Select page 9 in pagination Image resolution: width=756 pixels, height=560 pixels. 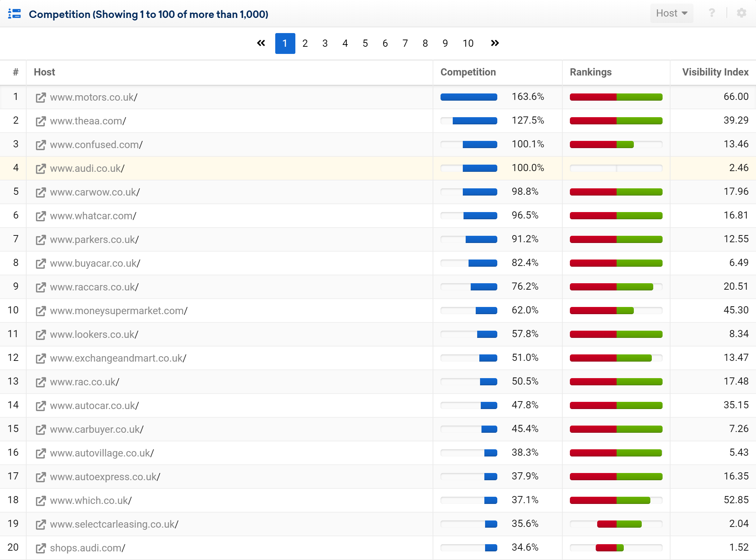coord(445,43)
